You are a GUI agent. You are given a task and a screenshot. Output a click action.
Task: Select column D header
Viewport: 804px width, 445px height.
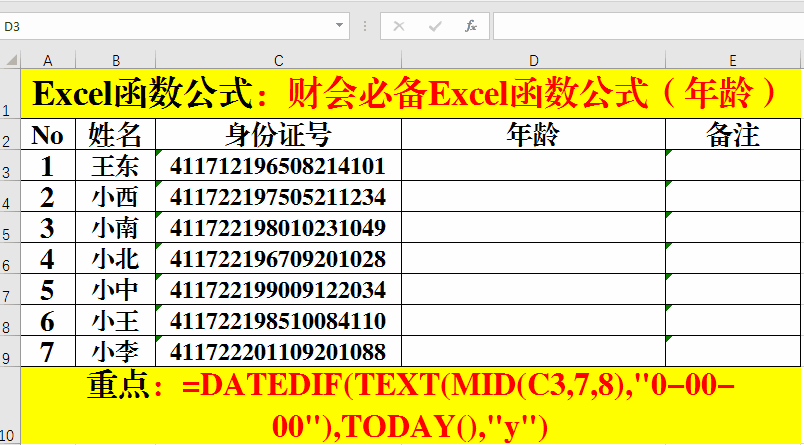tap(533, 60)
